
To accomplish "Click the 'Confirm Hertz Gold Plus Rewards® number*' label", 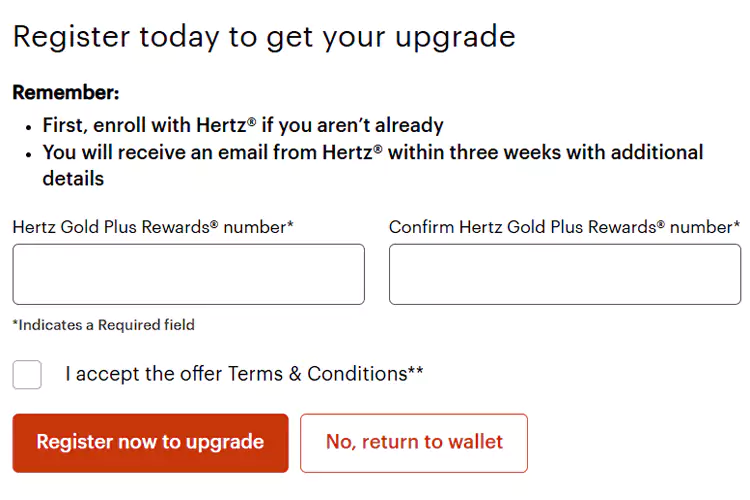I will [x=564, y=227].
